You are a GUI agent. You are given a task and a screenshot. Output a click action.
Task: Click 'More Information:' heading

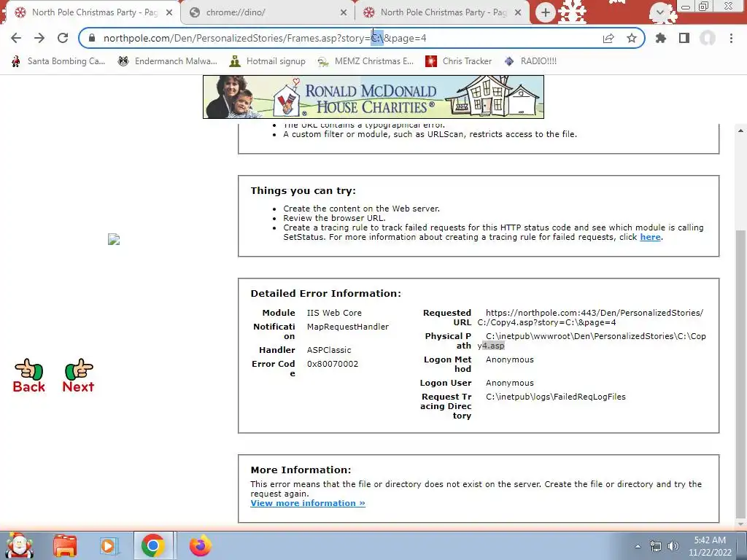(301, 470)
